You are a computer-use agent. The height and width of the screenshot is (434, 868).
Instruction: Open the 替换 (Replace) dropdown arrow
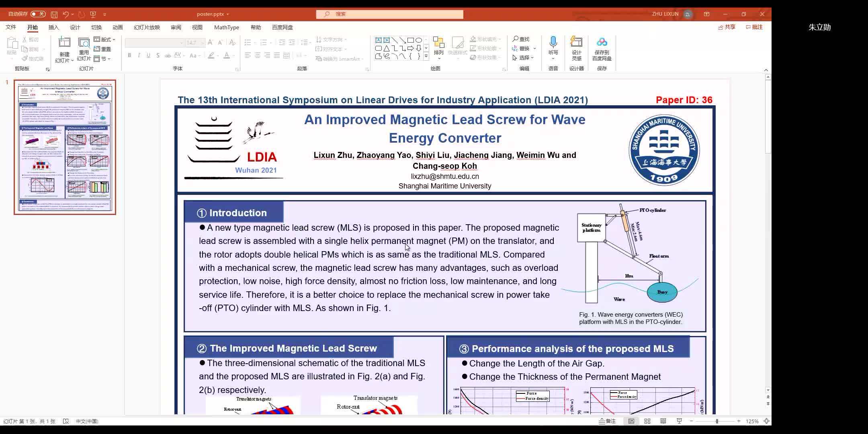534,48
